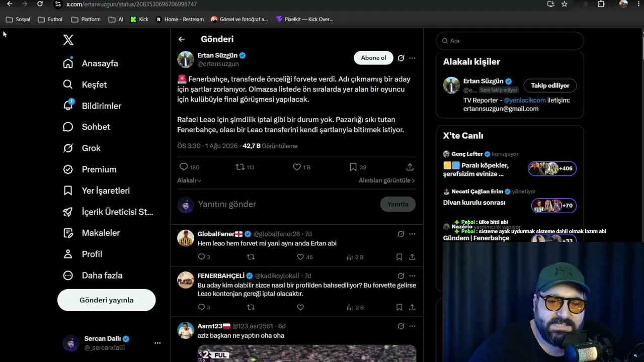This screenshot has height=362, width=644.
Task: Open Grok from sidebar
Action: (x=82, y=148)
